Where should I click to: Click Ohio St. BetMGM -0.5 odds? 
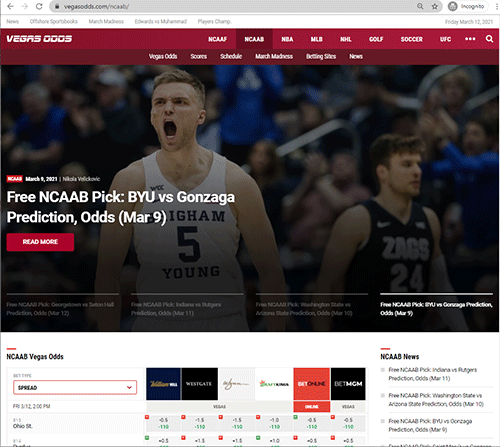click(348, 423)
